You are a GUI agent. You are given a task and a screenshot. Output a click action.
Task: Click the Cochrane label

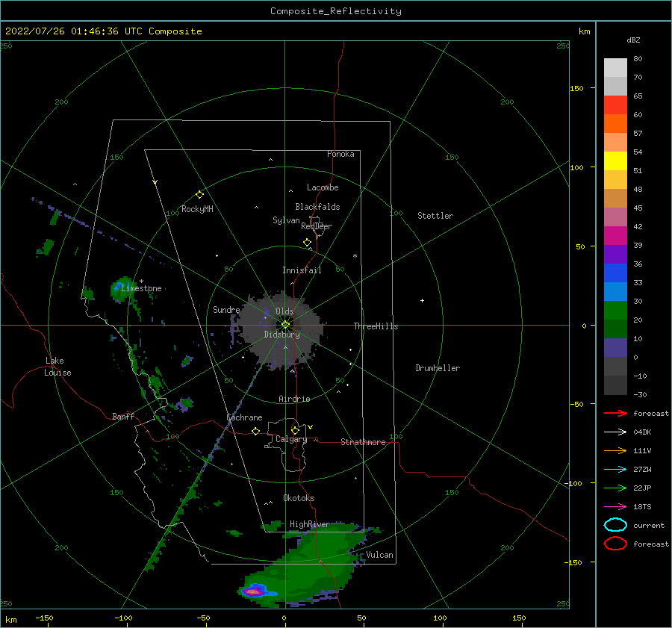244,417
